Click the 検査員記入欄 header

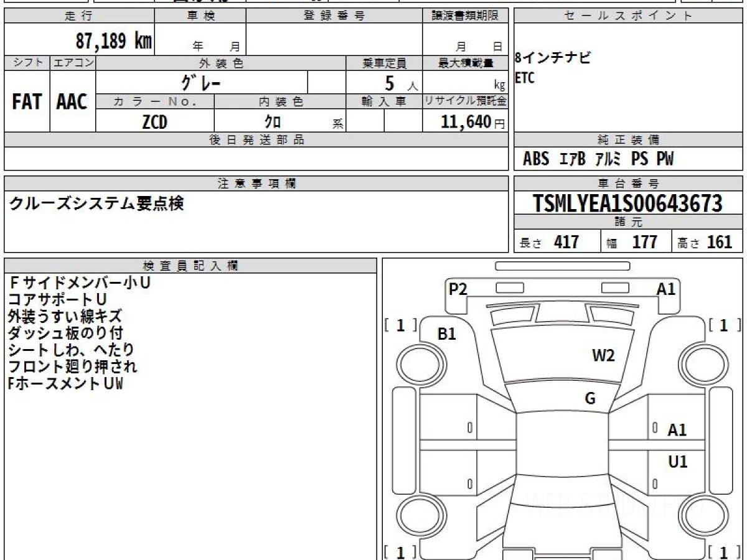tap(190, 266)
